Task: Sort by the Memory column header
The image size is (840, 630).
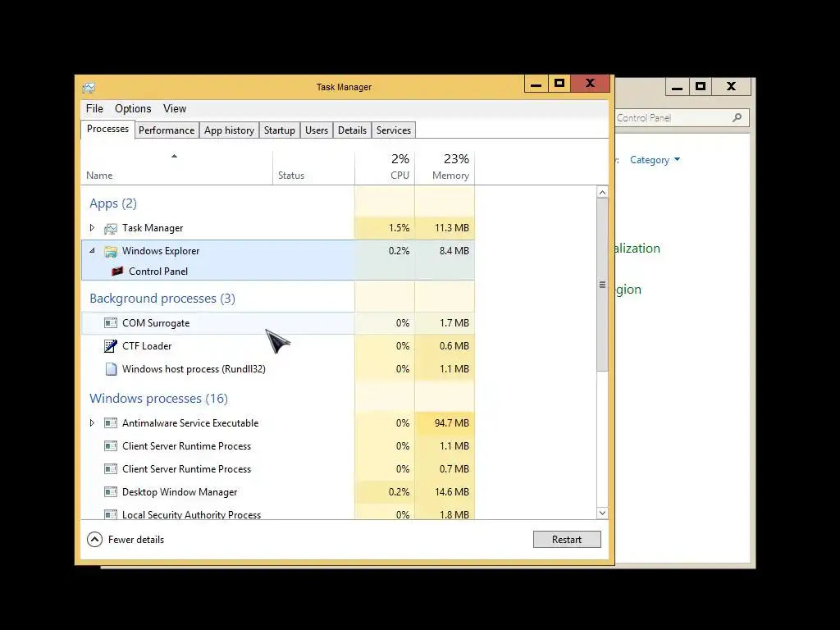Action: [x=445, y=167]
